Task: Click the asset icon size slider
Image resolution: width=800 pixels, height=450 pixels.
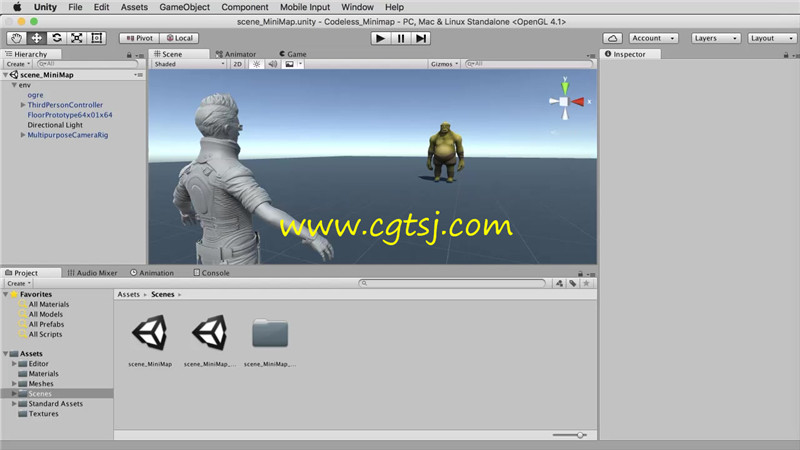Action: tap(569, 435)
